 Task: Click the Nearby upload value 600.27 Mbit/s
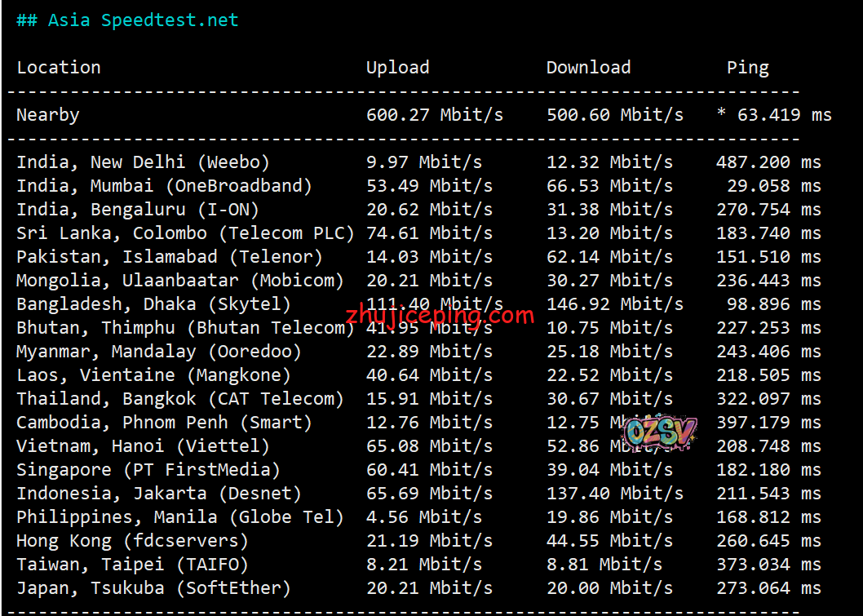(434, 115)
